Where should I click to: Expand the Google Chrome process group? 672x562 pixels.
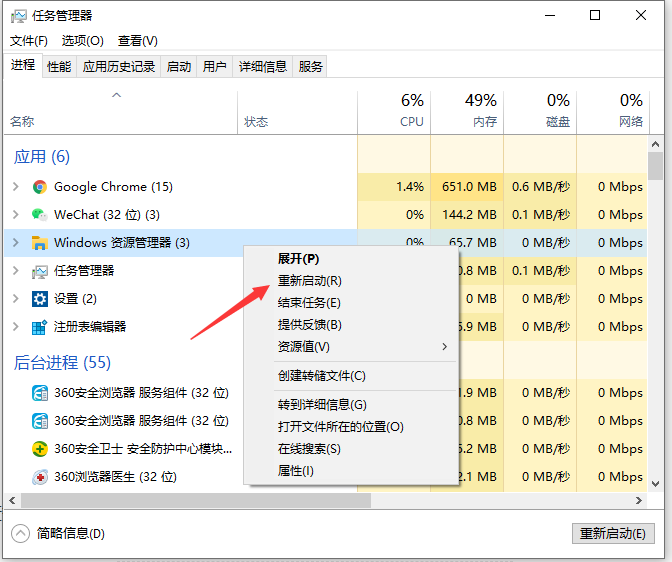pyautogui.click(x=15, y=187)
